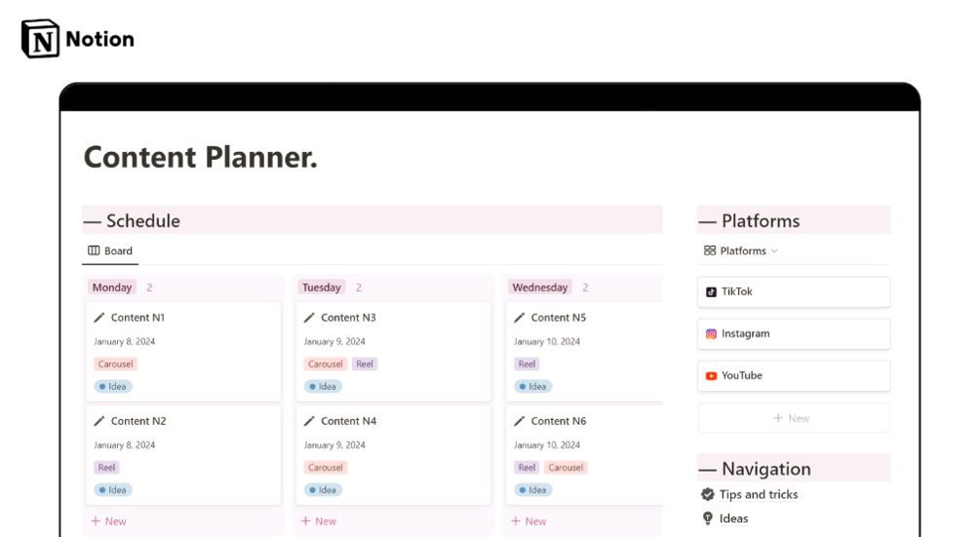Screen dimensions: 980x537
Task: Open the Content N4 card title
Action: 349,421
